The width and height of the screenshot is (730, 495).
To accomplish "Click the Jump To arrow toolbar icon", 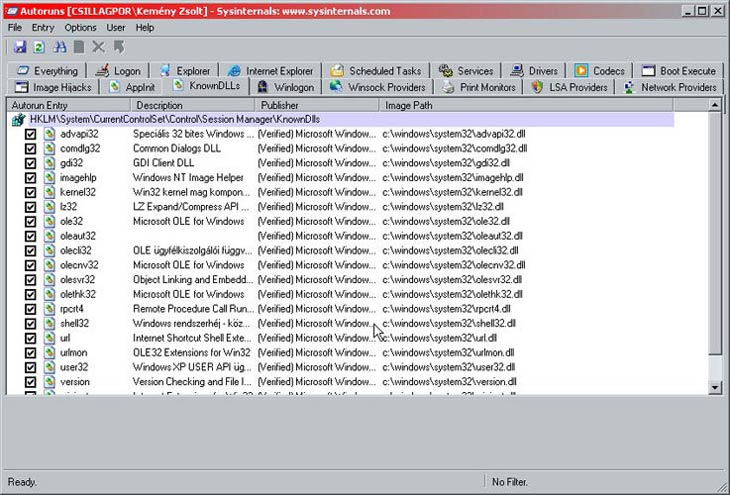I will click(x=119, y=47).
